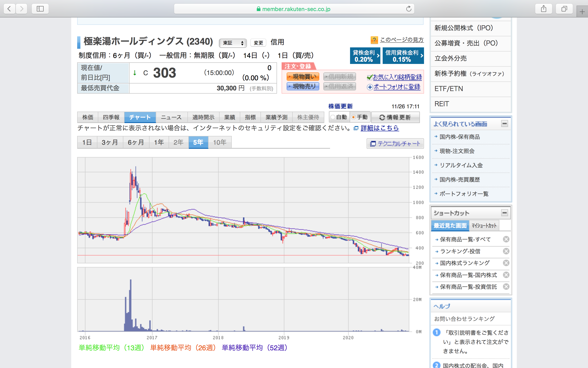Screen dimensions: 588x368
Task: Add stock via お気に入り銘柄登録 link
Action: (x=397, y=77)
